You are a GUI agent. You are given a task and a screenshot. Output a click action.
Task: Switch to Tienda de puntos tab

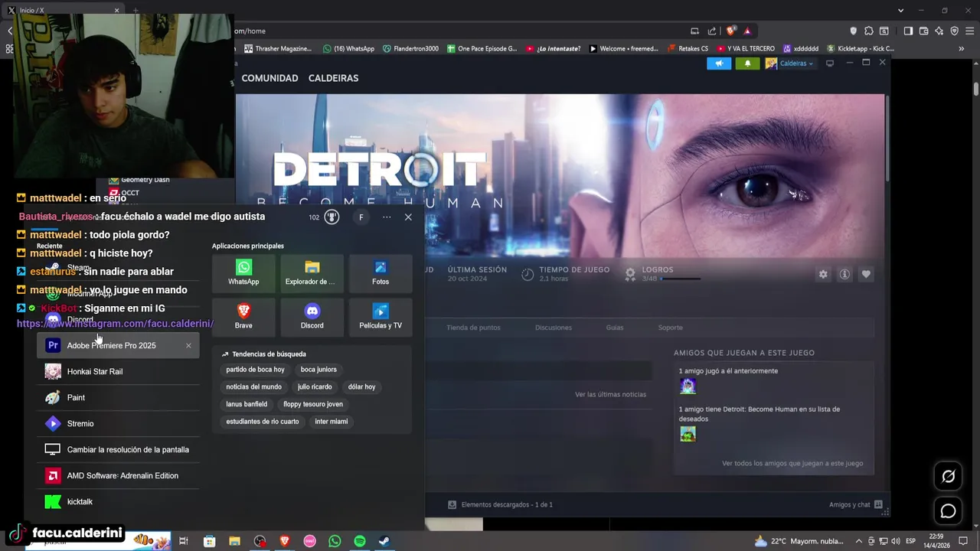point(473,328)
